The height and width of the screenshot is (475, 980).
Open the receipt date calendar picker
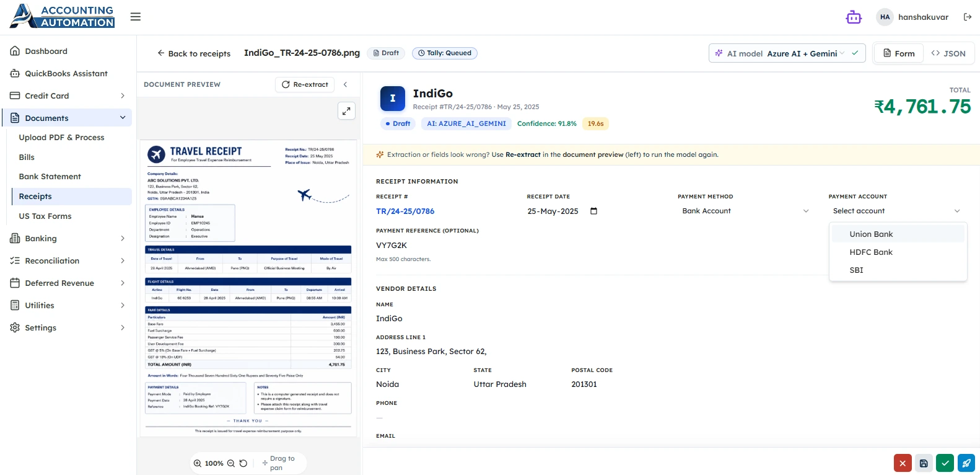click(593, 211)
